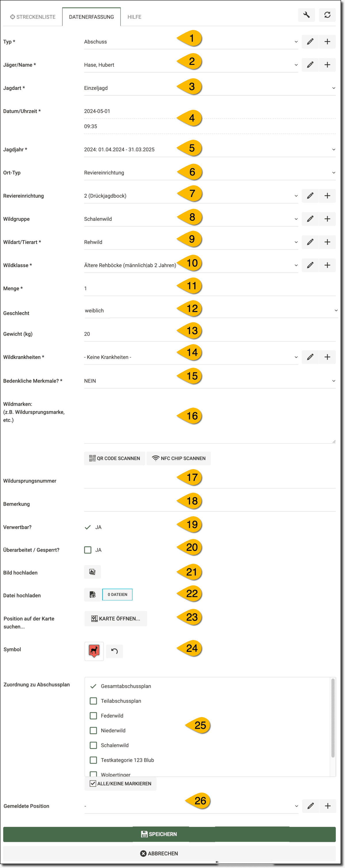This screenshot has width=345, height=868.
Task: Click the Bild hochladen image icon
Action: 92,572
